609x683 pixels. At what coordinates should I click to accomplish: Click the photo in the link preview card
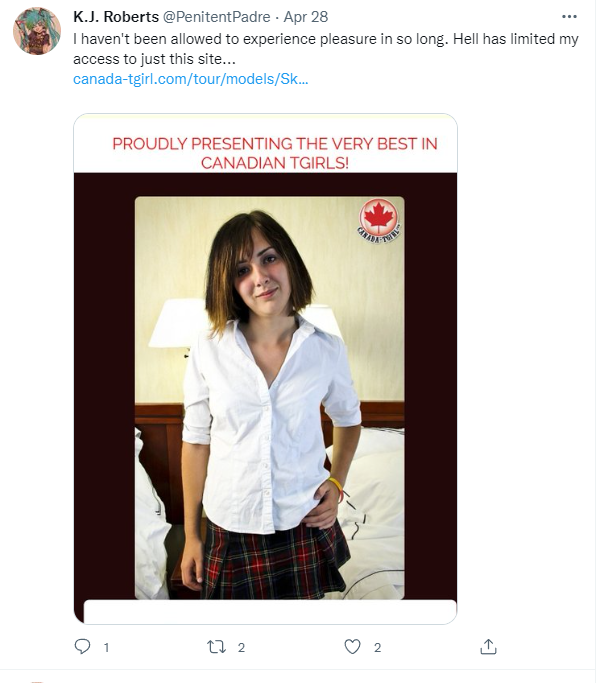tap(270, 398)
